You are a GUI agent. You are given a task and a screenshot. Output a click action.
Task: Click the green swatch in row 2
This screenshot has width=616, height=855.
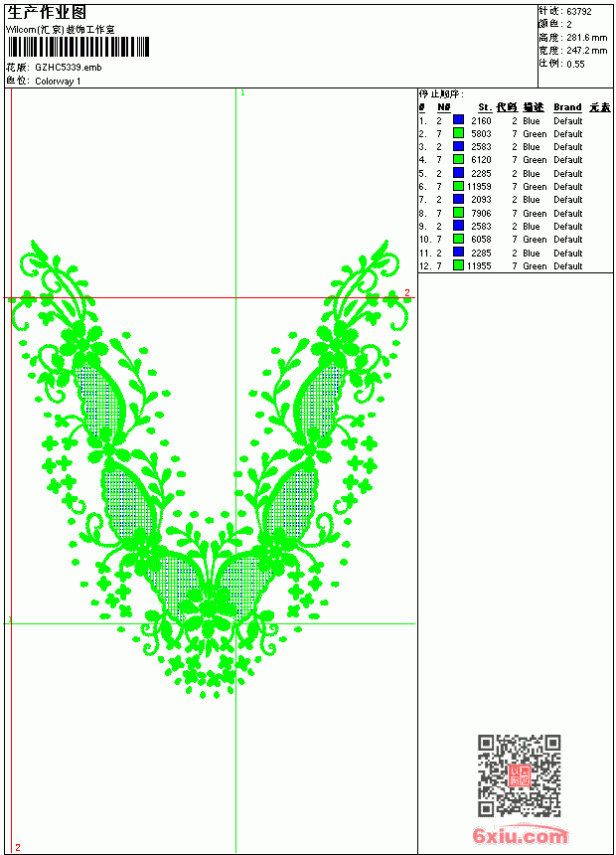click(x=458, y=133)
